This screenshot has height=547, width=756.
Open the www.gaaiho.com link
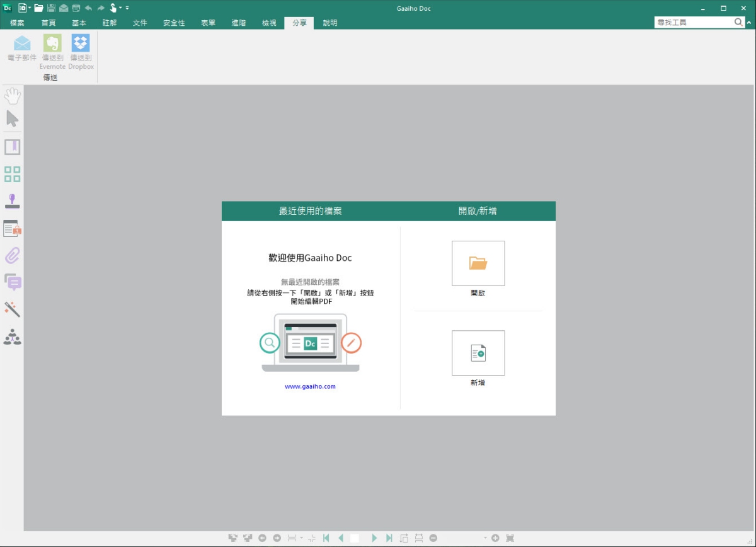pos(310,386)
